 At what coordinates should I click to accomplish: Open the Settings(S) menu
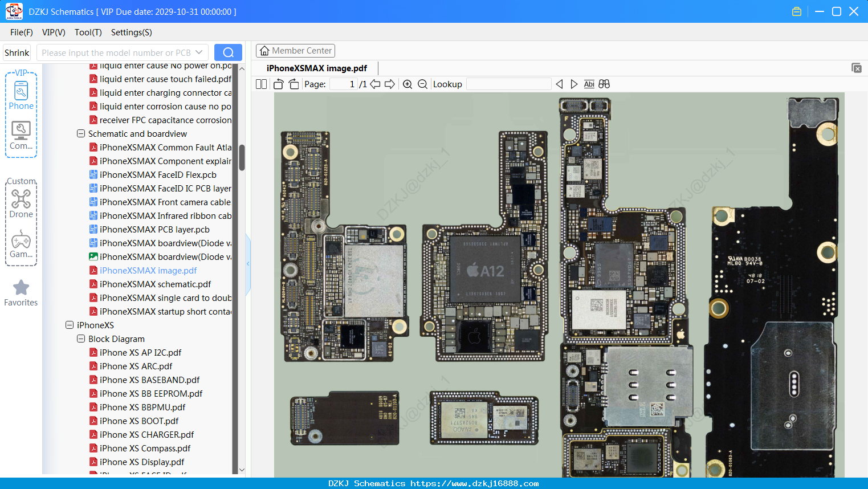[x=132, y=32]
